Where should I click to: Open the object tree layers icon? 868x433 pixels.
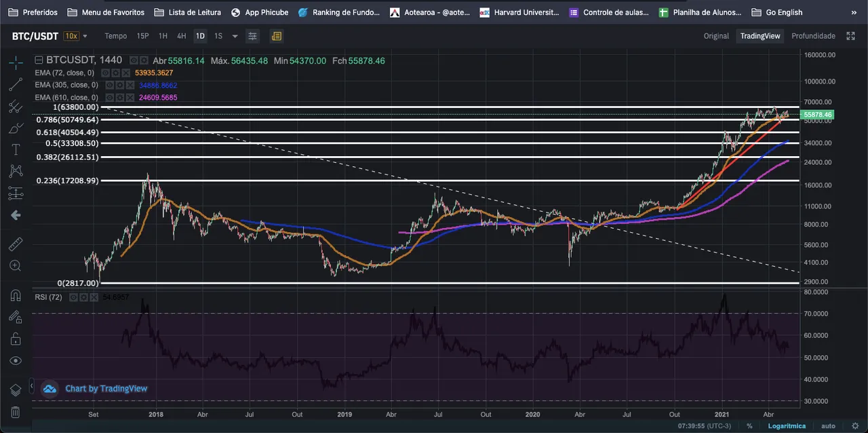(x=16, y=390)
